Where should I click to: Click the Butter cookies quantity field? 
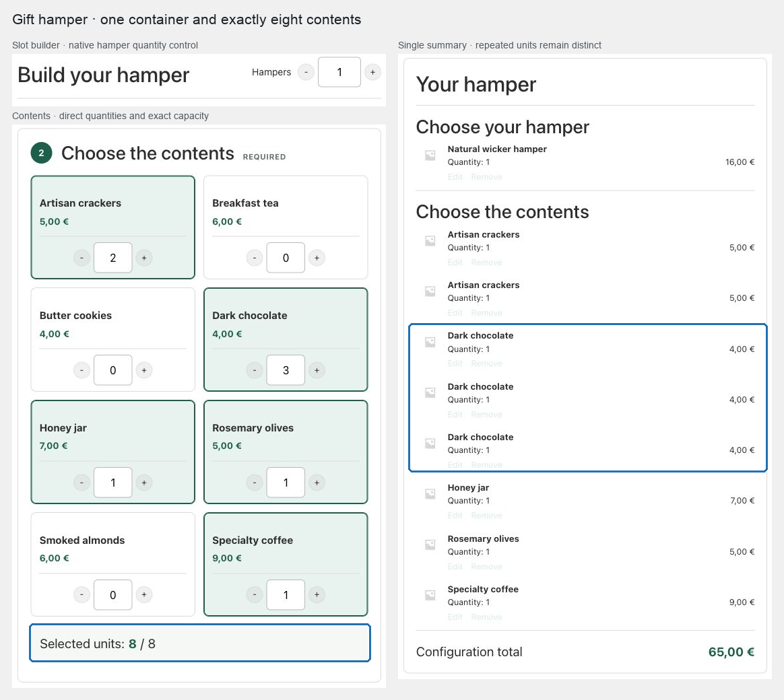pyautogui.click(x=113, y=370)
